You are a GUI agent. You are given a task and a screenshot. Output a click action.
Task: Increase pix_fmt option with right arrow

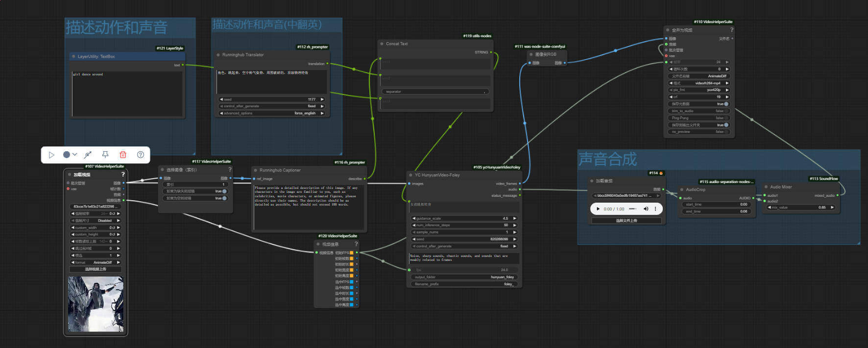pyautogui.click(x=727, y=90)
